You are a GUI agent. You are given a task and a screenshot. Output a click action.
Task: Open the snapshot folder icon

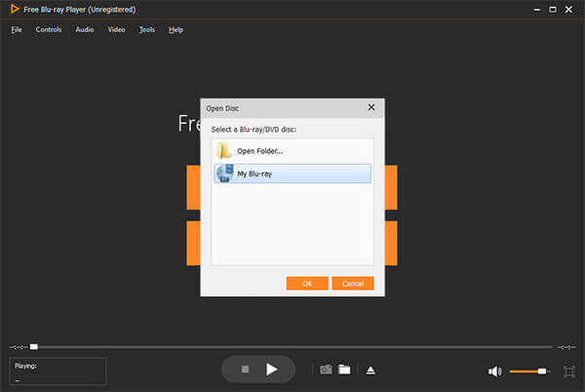coord(344,370)
